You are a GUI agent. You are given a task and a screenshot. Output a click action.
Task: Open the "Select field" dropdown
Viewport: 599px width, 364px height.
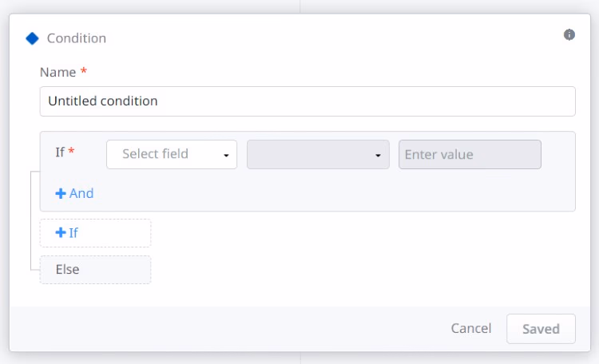171,154
